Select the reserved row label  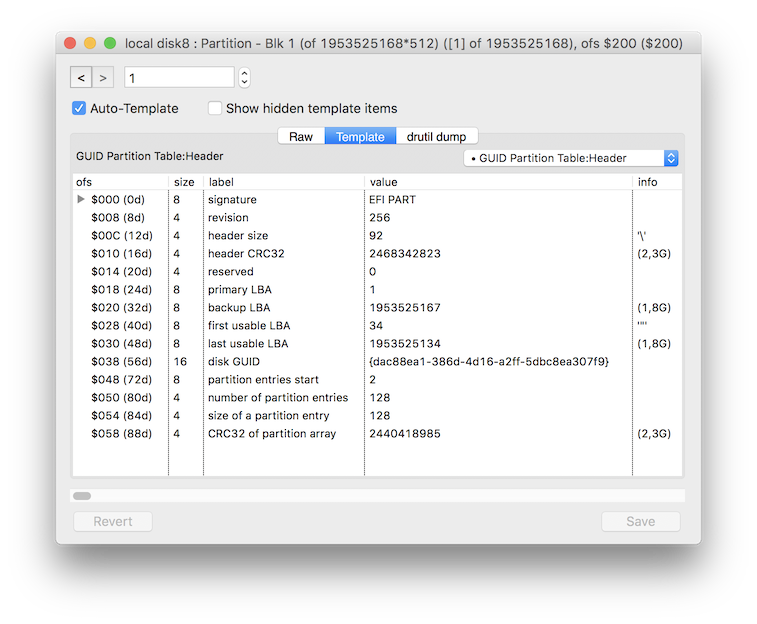(x=230, y=271)
